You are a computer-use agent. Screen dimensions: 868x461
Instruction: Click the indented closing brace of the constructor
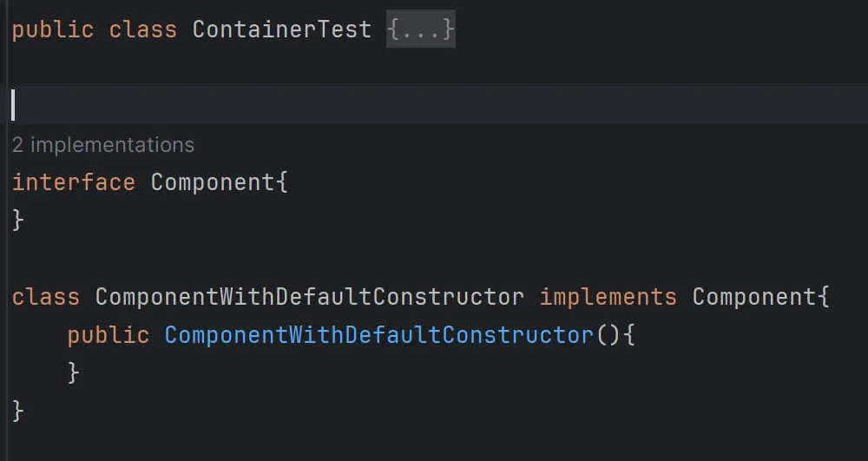coord(74,373)
